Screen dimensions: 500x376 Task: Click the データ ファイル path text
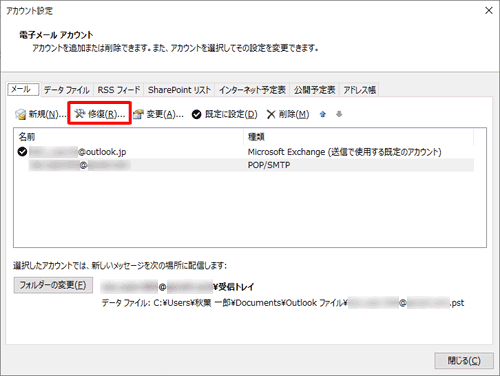pos(283,303)
